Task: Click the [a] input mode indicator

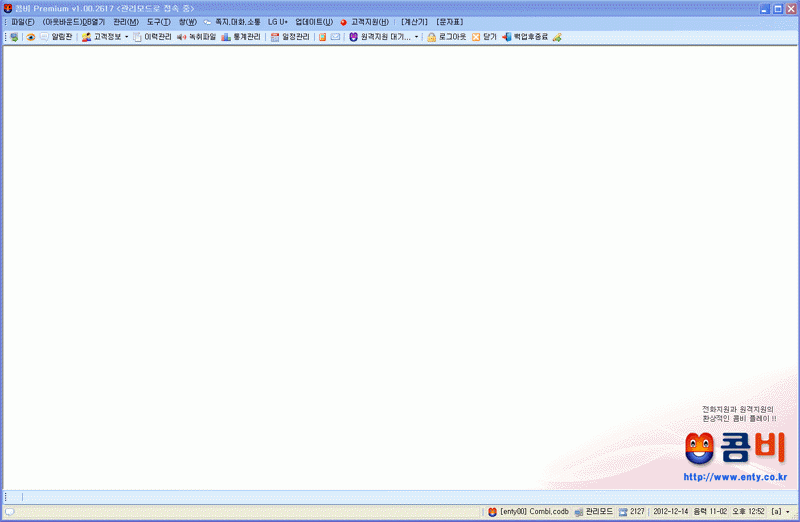Action: [x=776, y=512]
